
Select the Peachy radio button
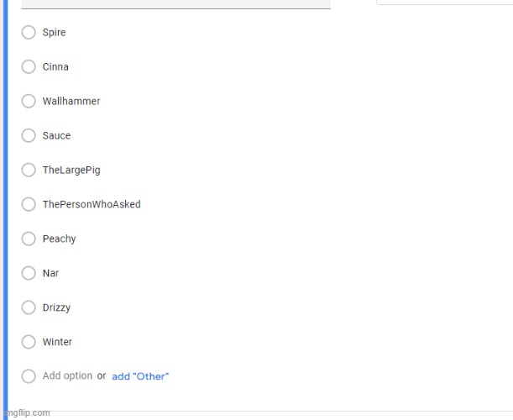point(29,239)
